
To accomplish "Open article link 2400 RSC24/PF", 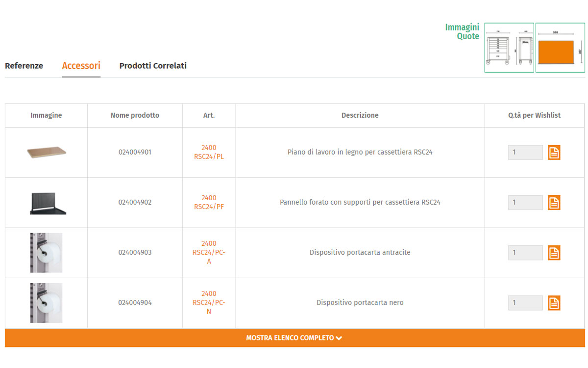I will [x=209, y=202].
